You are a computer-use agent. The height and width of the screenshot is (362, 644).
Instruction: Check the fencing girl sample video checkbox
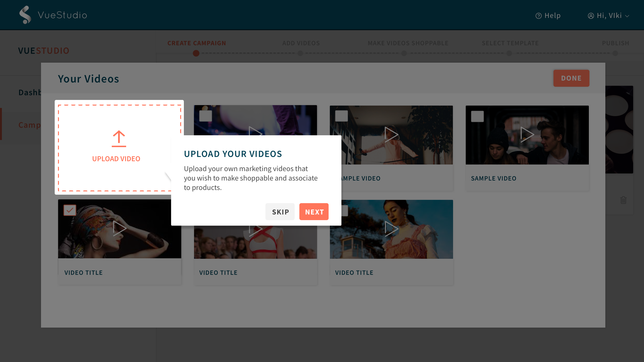coord(341,116)
